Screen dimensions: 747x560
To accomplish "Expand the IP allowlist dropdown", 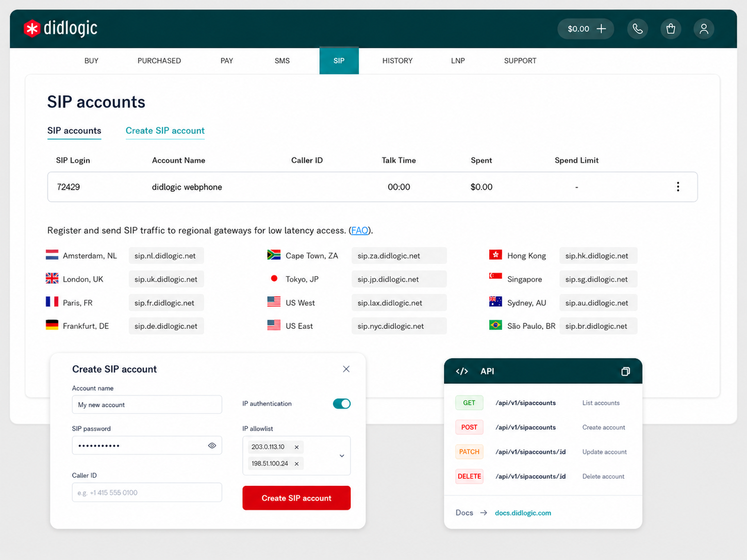I will 342,456.
